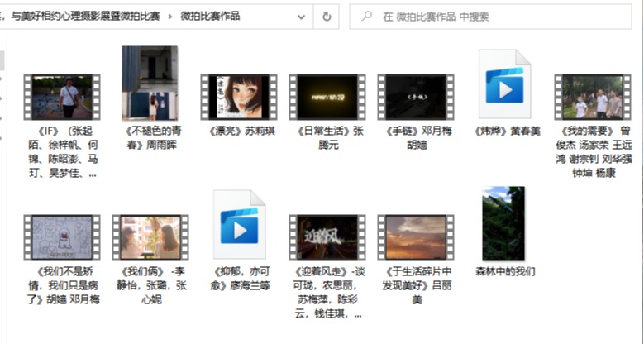Screen dimensions: 644x344
Task: Navigate to parent folder breadcrumb 心理摄影展暨微拍比赛
Action: (91, 16)
